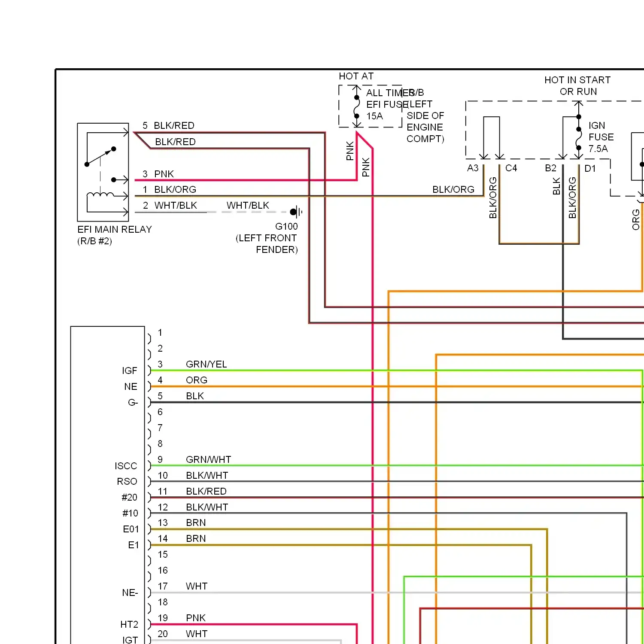Click the IGN label beside the fuse

(597, 125)
